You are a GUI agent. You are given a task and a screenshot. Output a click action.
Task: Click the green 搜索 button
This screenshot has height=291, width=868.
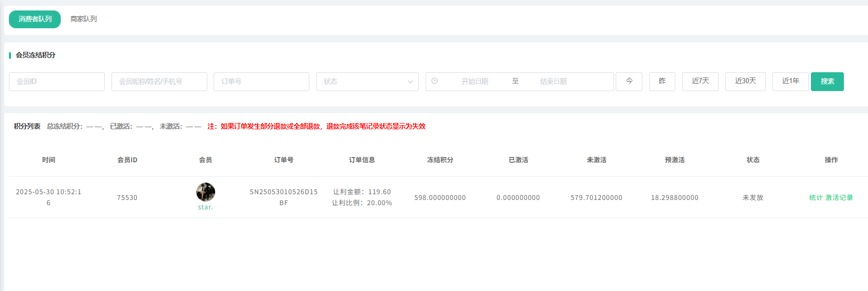click(x=827, y=82)
